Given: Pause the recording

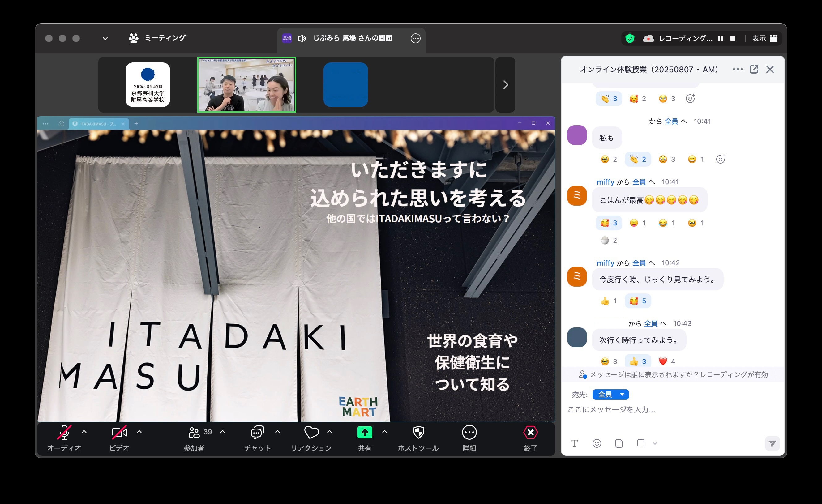Looking at the screenshot, I should [721, 38].
